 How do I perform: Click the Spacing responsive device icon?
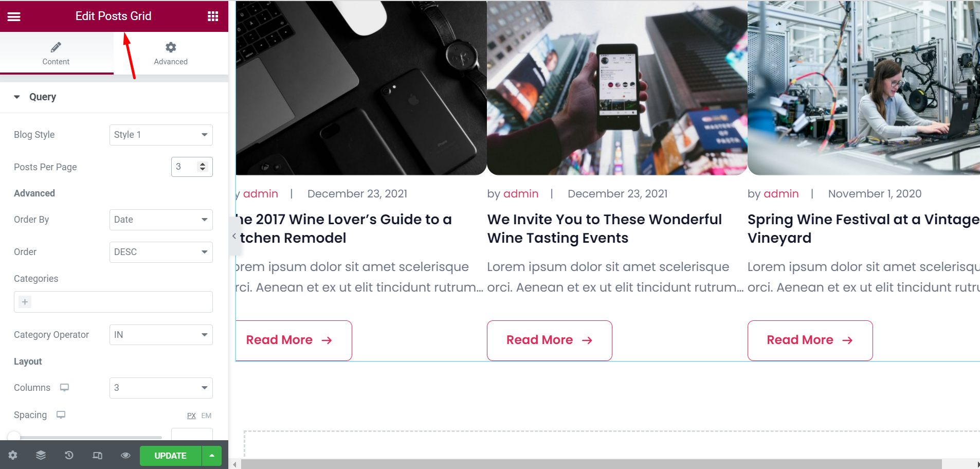[x=61, y=414]
